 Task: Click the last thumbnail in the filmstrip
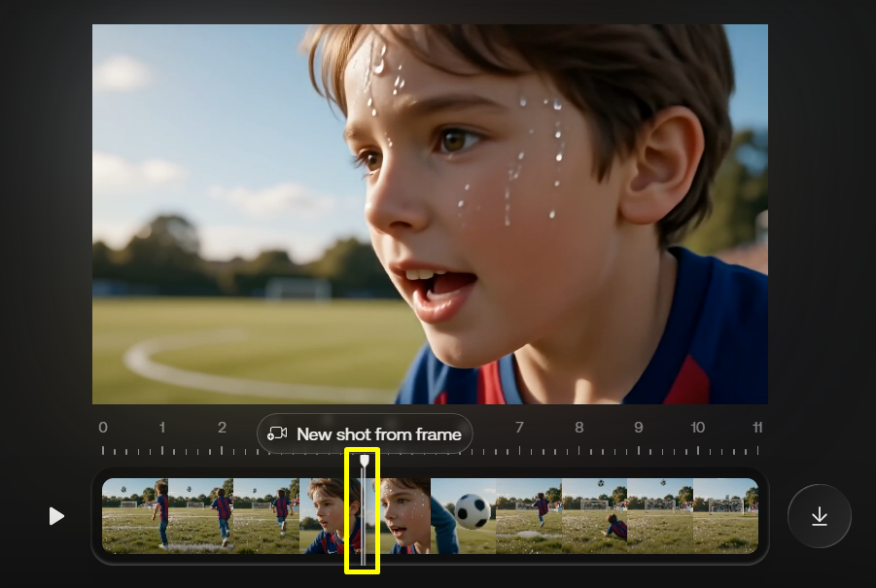click(724, 516)
